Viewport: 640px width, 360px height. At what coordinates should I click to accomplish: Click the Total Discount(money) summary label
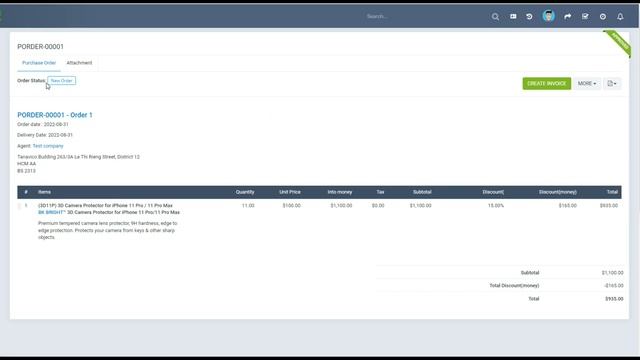(514, 286)
